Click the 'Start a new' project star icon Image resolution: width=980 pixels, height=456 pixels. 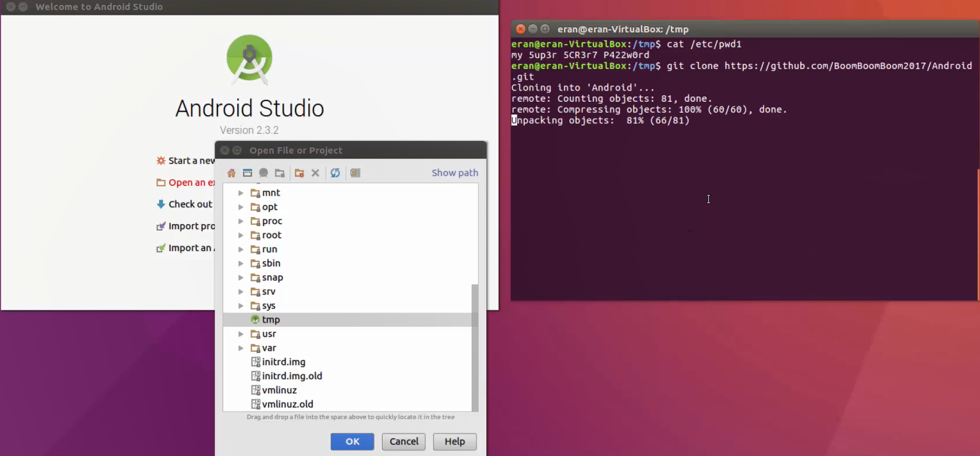(161, 160)
